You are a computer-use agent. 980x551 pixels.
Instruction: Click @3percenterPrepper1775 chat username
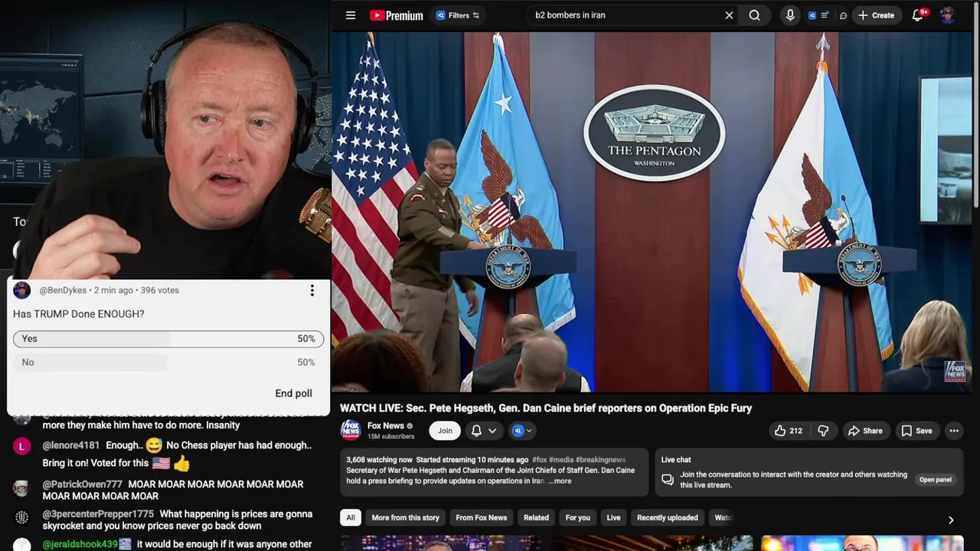[98, 514]
